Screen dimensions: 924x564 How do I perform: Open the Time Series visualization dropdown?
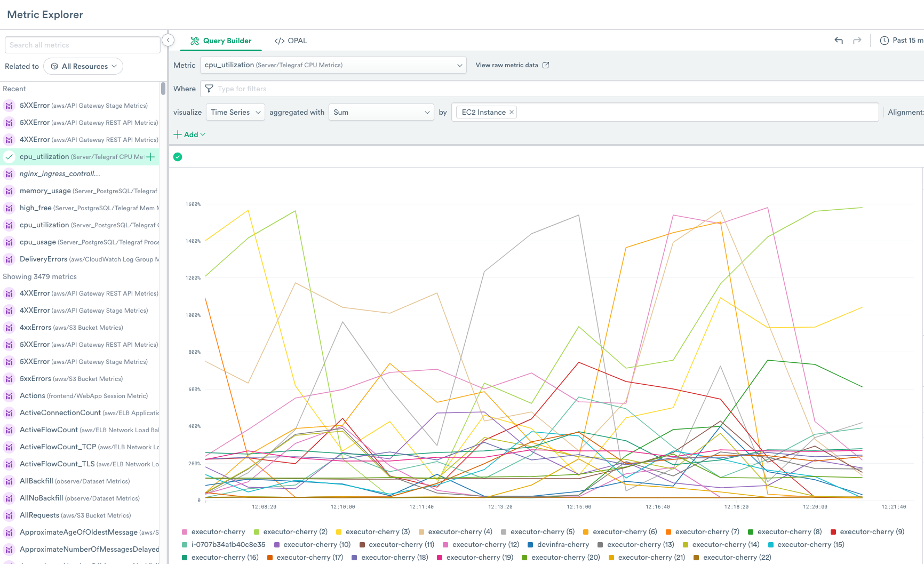pyautogui.click(x=235, y=112)
